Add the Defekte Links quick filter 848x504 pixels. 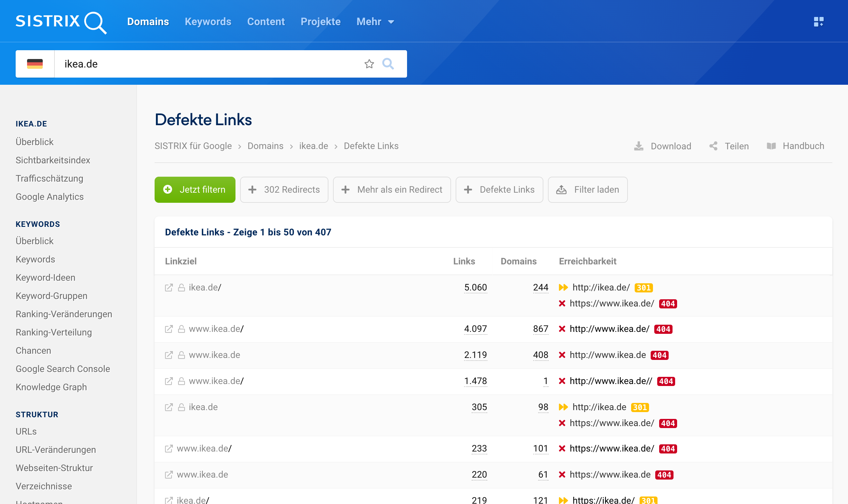tap(499, 190)
